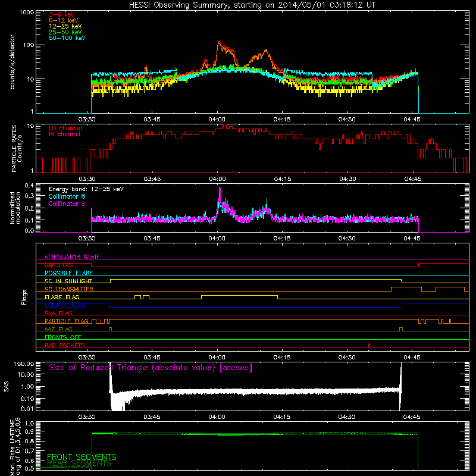Click 04:00 tick label under the Flags panel
This screenshot has width=476, height=476.
click(217, 358)
